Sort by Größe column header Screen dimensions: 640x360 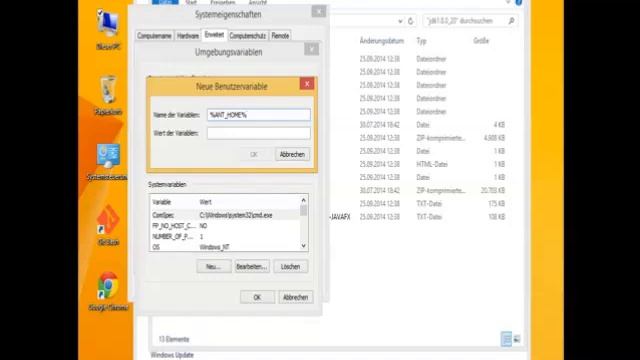click(481, 41)
